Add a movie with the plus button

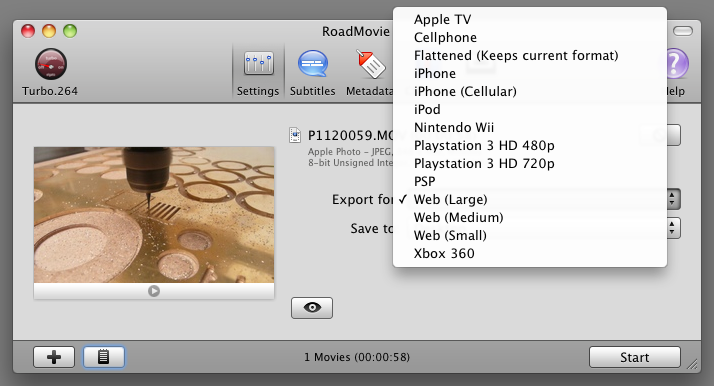click(x=54, y=357)
